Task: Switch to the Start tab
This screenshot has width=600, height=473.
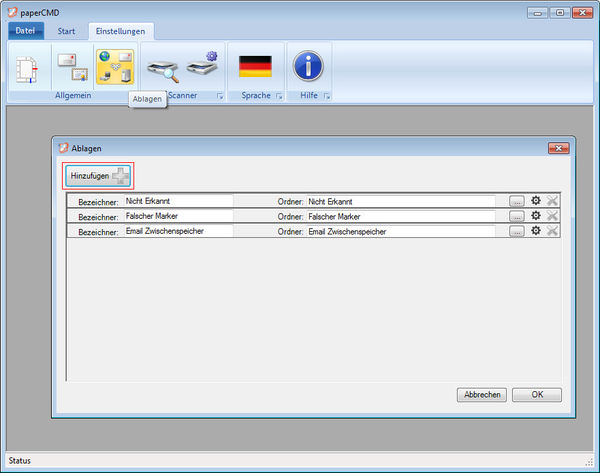Action: pos(66,31)
